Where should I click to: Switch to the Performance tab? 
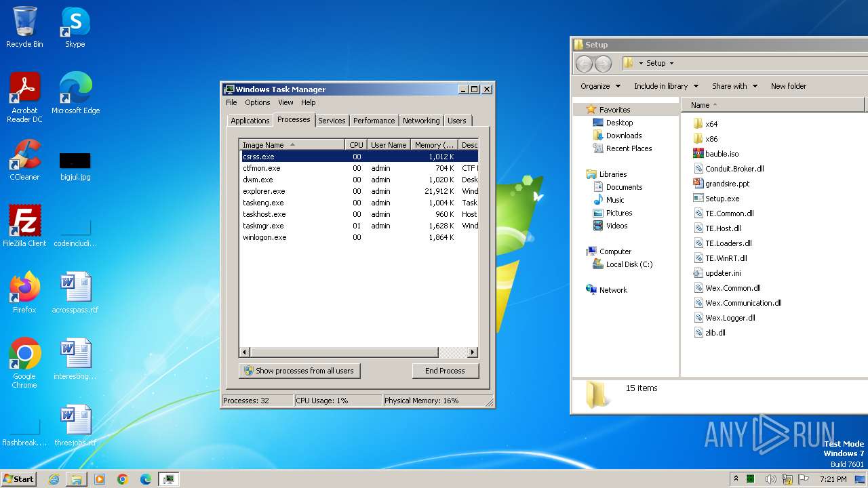(x=374, y=121)
